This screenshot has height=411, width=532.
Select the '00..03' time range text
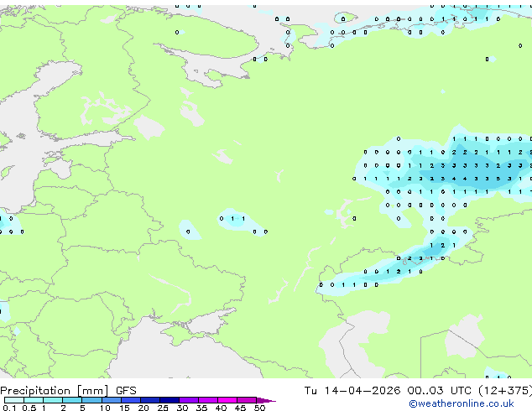pos(425,391)
